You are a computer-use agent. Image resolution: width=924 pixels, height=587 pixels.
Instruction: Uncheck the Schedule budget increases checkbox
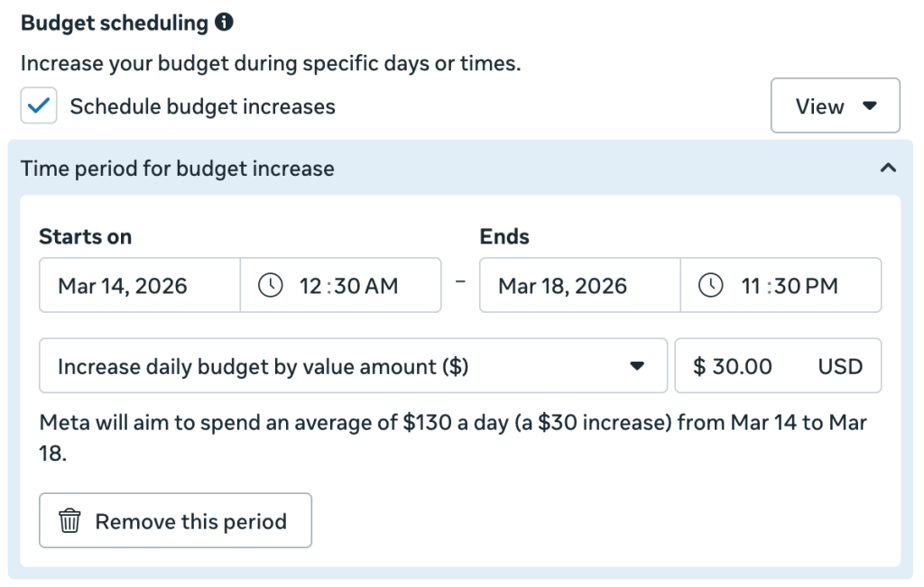coord(39,106)
